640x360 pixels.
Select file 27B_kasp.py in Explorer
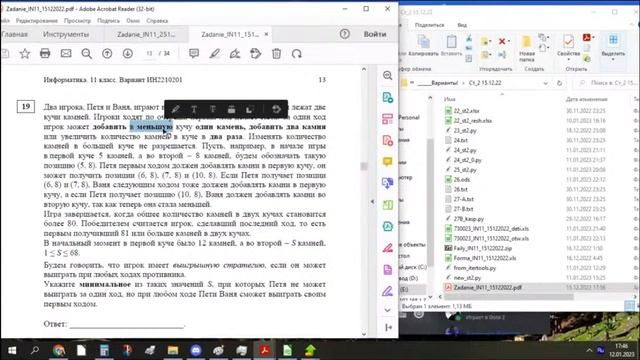[x=469, y=219]
